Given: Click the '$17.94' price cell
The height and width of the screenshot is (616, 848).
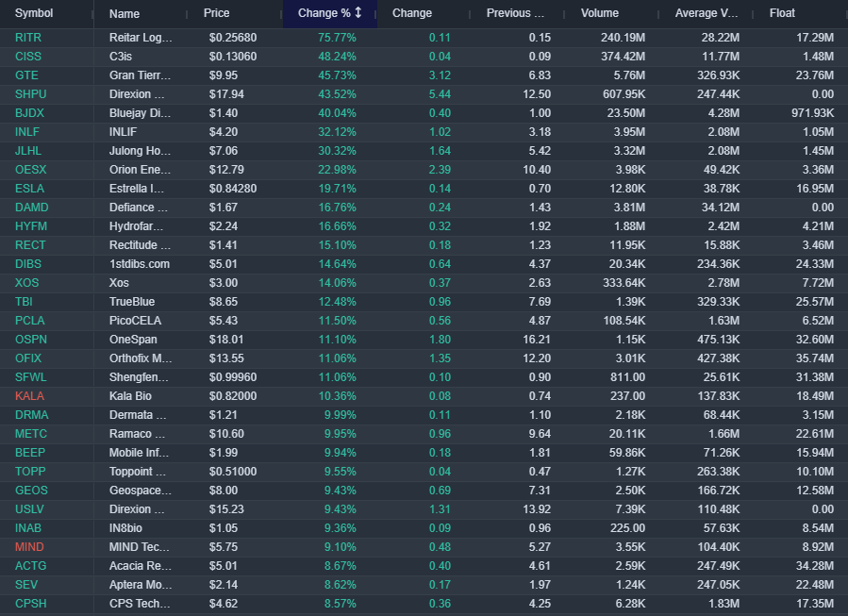Looking at the screenshot, I should [226, 94].
